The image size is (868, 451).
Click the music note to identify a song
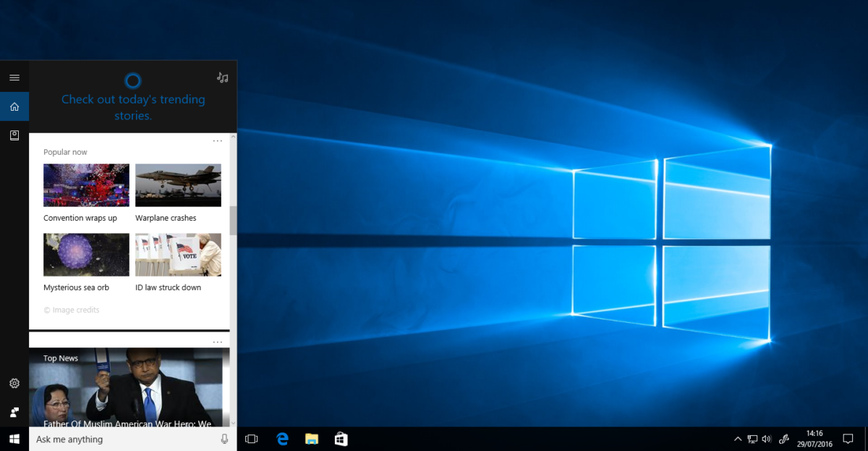coord(222,77)
